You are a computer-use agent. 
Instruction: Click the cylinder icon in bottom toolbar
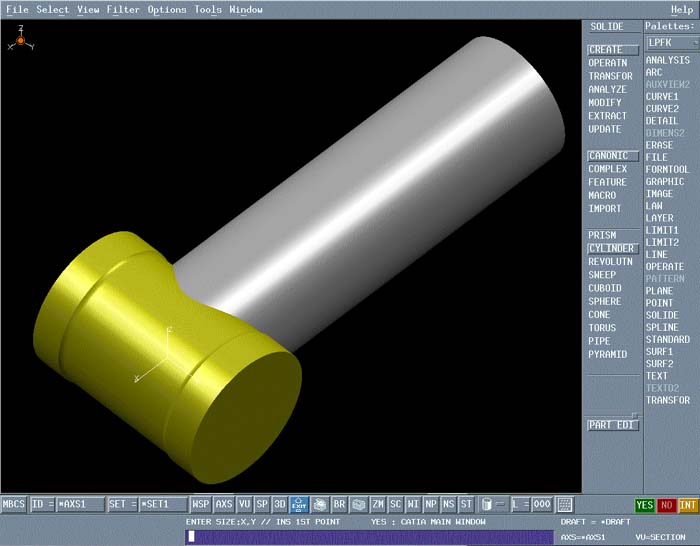click(x=487, y=505)
